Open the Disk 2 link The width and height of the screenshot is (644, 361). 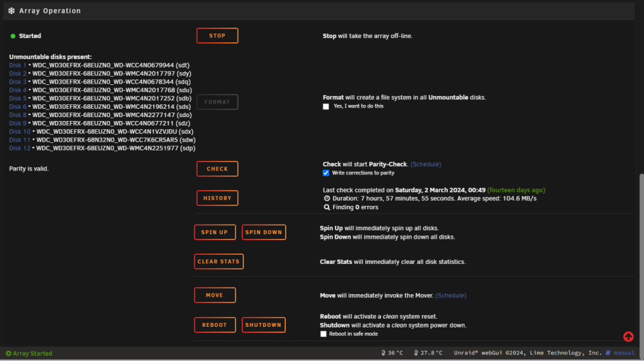point(17,73)
